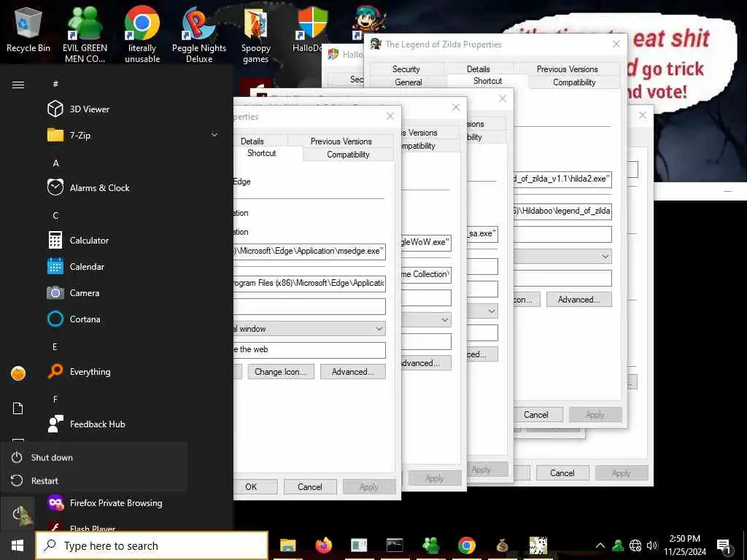
Task: Click the Windows Start button
Action: coord(18,545)
